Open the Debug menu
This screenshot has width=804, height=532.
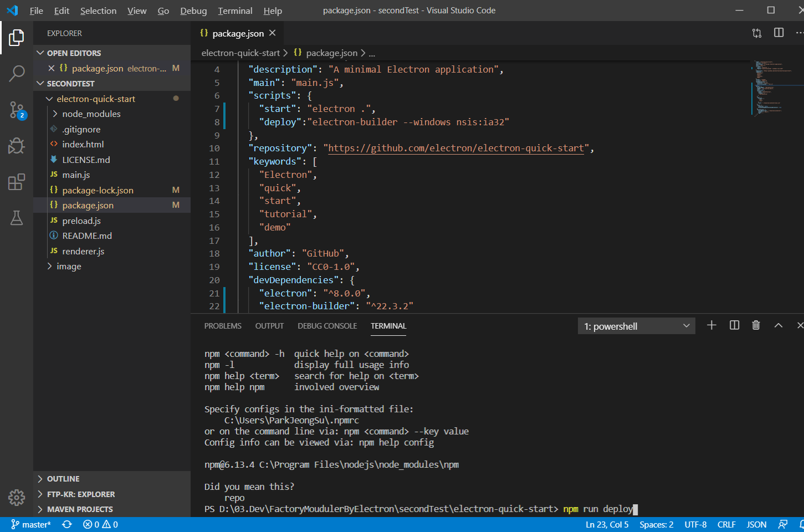(x=193, y=11)
